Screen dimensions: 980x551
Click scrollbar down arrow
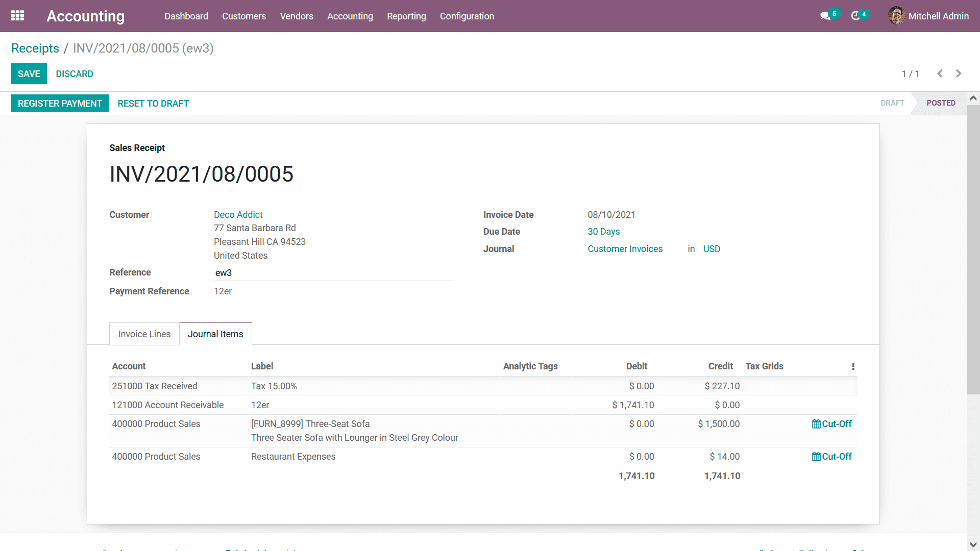point(973,545)
